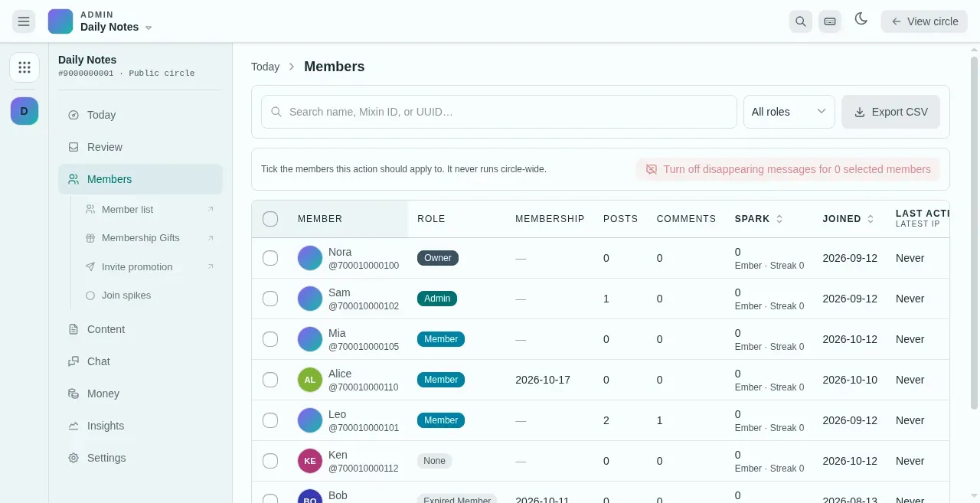Click the Daily Notes logo icon
Image resolution: width=980 pixels, height=503 pixels.
point(60,21)
